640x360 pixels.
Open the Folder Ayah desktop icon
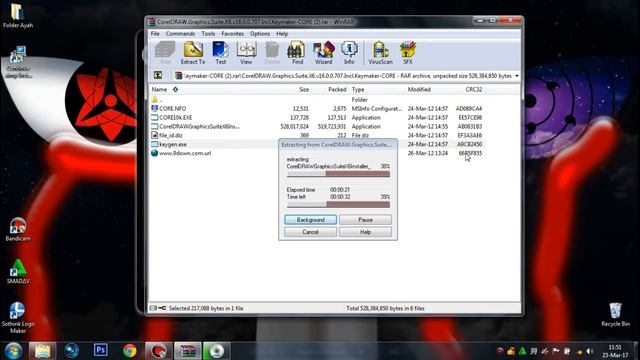(x=18, y=16)
